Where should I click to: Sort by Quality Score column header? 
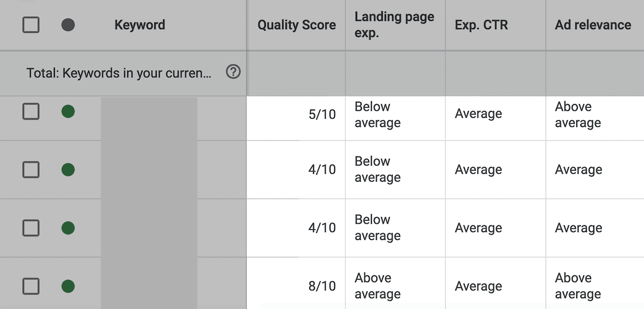click(x=297, y=25)
